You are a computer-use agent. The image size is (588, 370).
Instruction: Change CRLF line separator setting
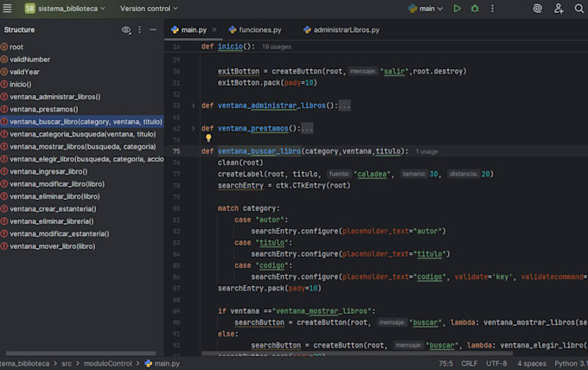470,363
